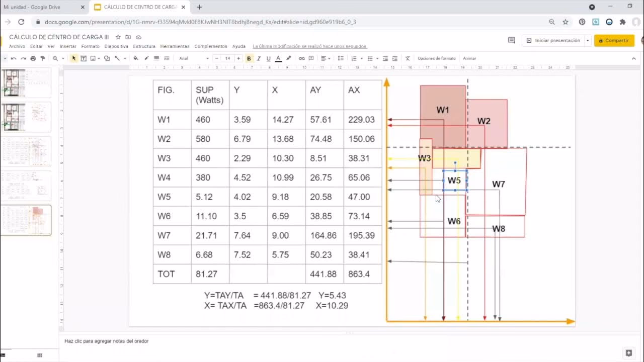Open the Arial font dropdown

pos(194,58)
